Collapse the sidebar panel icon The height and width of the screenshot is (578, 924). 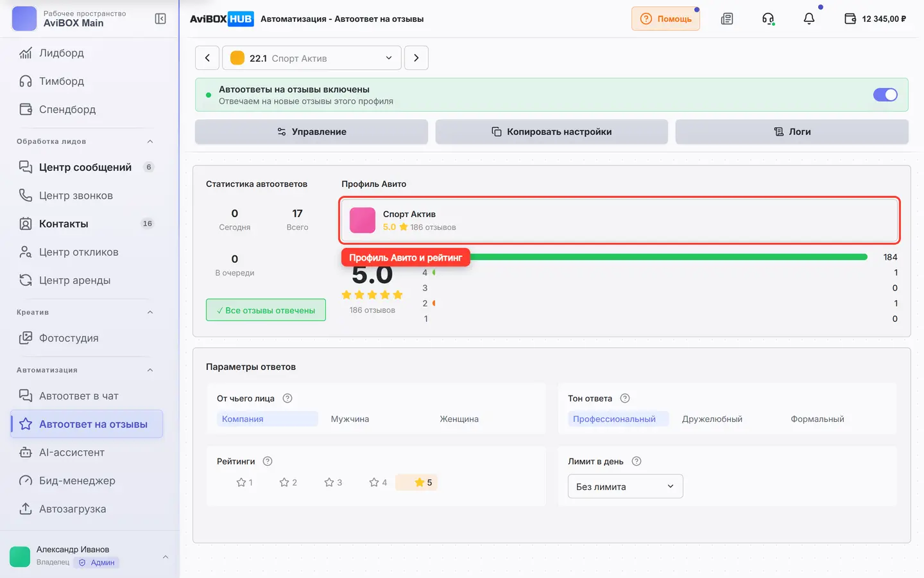160,19
